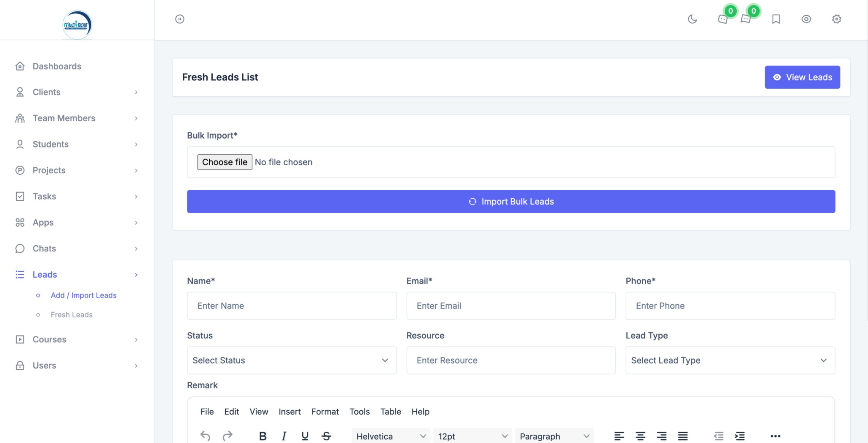Click the settings gear icon
868x443 pixels.
[x=836, y=19]
